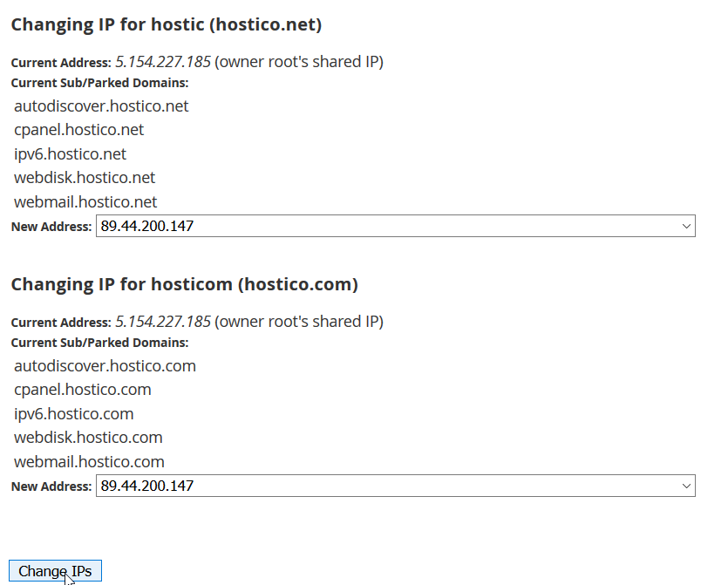The height and width of the screenshot is (585, 728).
Task: Select the webdisk.hostico.com domain
Action: [x=88, y=438]
